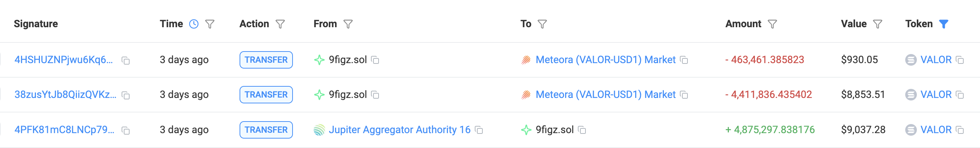
Task: Copy Jupiter Aggregator Authority 16 address
Action: tap(479, 130)
